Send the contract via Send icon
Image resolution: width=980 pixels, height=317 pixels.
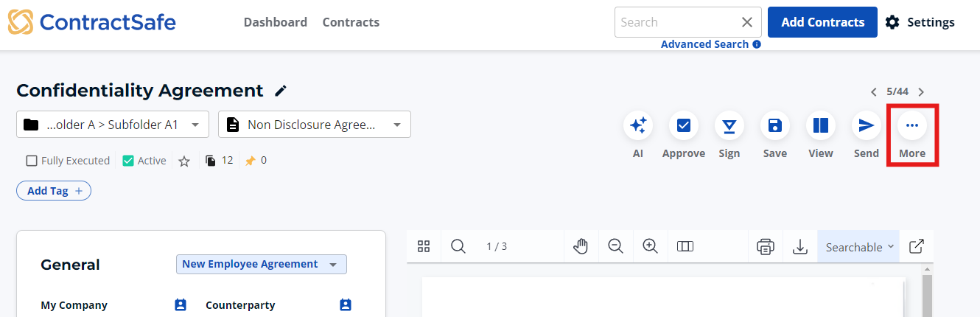click(x=867, y=125)
